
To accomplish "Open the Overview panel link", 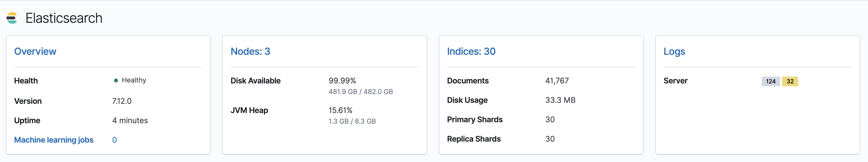I will 35,51.
